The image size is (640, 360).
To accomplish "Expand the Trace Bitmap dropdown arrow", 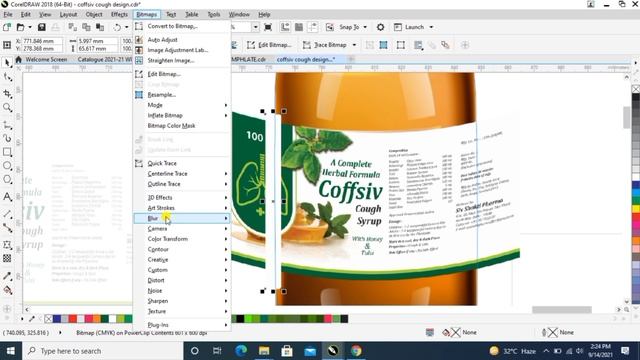I will [x=354, y=45].
